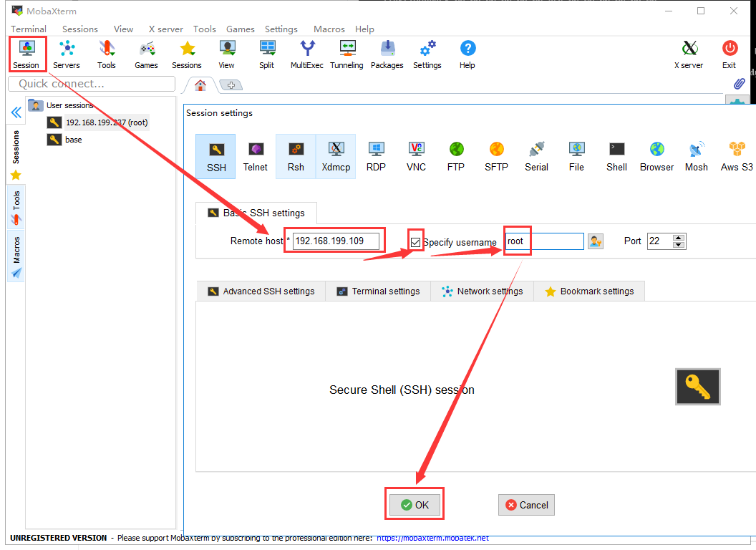Click the user credentials icon beside username
The image size is (756, 550).
point(595,241)
